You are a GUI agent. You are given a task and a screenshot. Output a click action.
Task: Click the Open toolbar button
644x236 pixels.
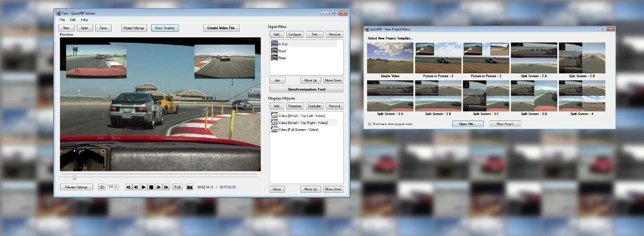85,28
